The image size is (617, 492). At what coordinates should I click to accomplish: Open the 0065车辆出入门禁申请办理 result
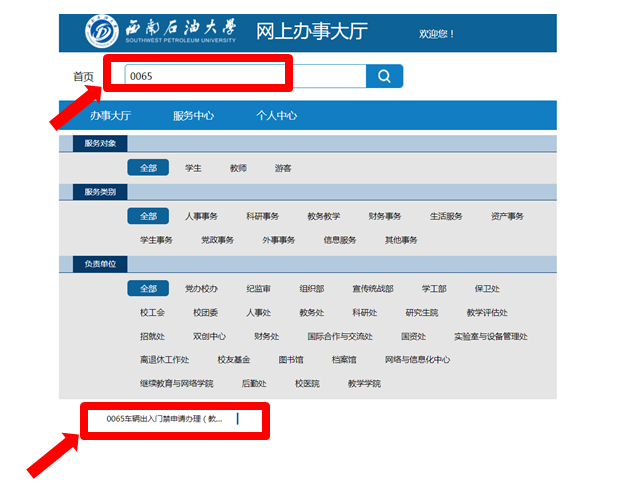pyautogui.click(x=165, y=419)
